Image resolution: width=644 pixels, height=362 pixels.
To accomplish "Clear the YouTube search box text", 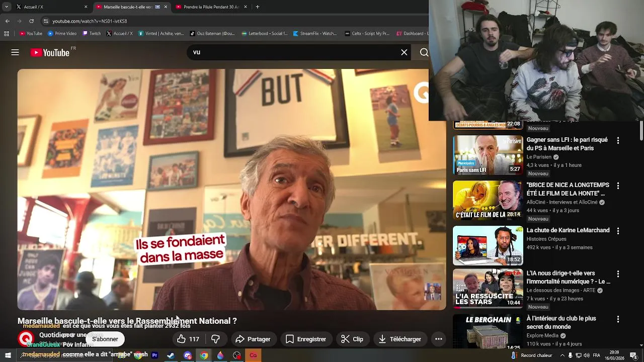I will [x=404, y=52].
